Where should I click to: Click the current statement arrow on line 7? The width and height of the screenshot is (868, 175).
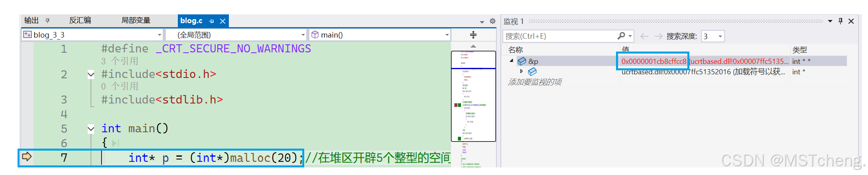pyautogui.click(x=27, y=157)
